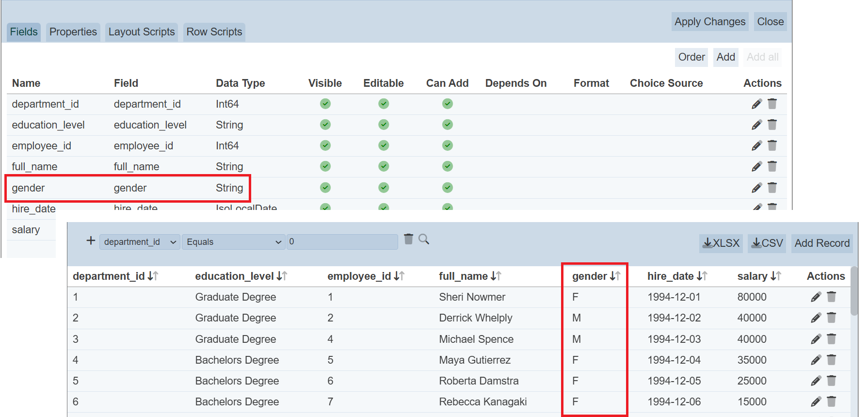The width and height of the screenshot is (868, 417).
Task: Click the Add Record button
Action: coord(821,243)
